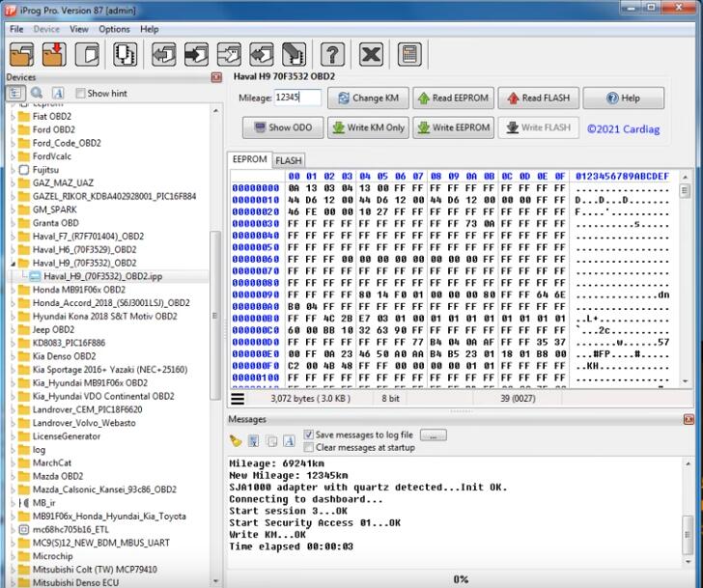The height and width of the screenshot is (588, 703).
Task: Click the Write KM Only button
Action: pos(368,127)
